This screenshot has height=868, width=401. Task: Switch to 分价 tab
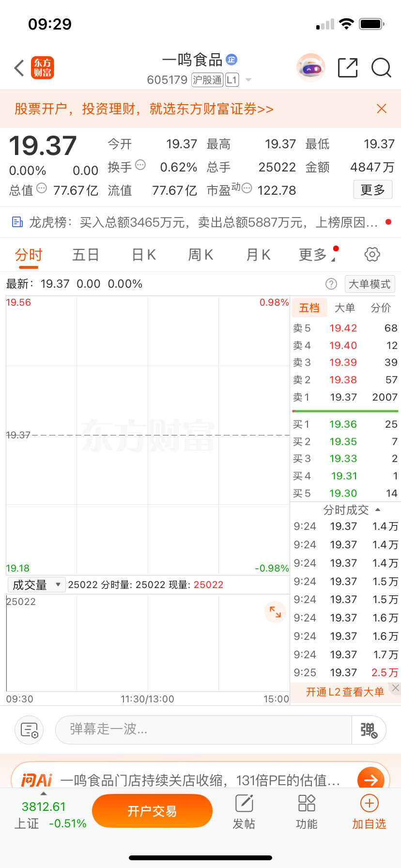pos(381,308)
